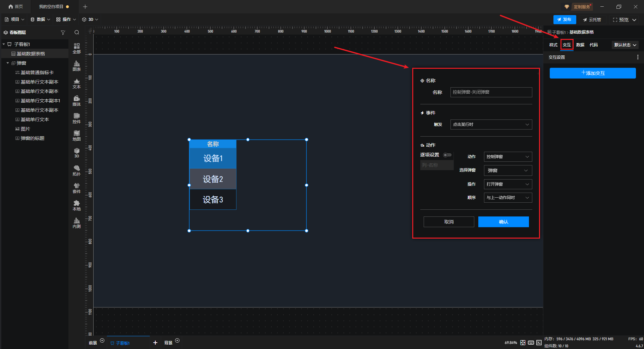Click the 添加交互 button

click(x=592, y=73)
